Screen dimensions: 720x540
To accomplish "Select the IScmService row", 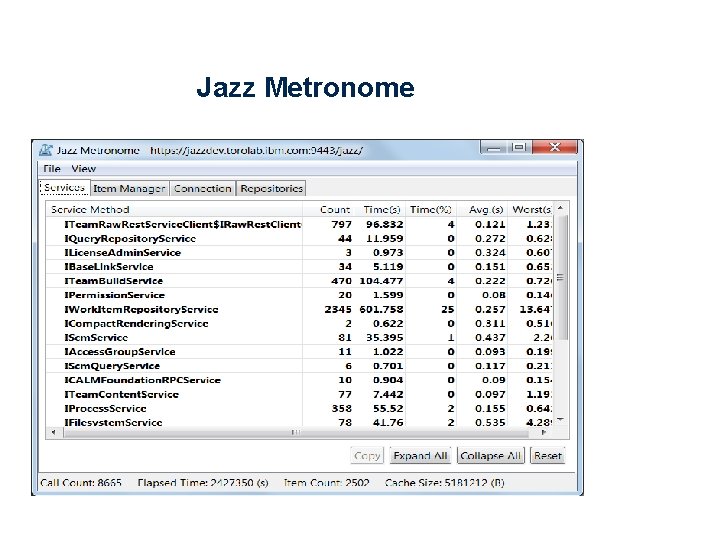I will 299,338.
